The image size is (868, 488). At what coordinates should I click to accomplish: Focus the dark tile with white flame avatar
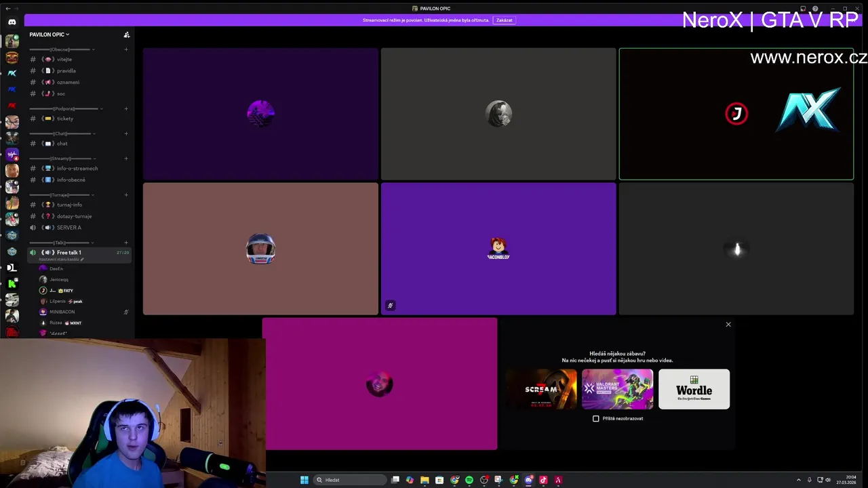[x=736, y=249]
